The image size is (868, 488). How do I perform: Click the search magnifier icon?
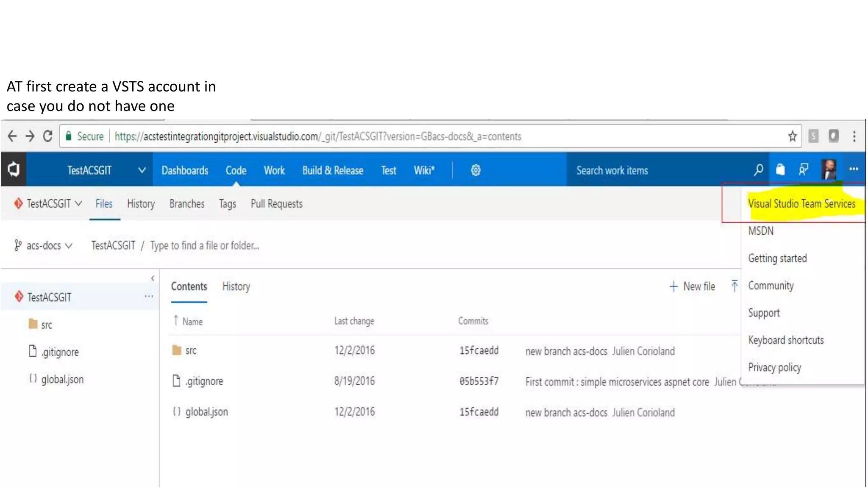pyautogui.click(x=758, y=170)
